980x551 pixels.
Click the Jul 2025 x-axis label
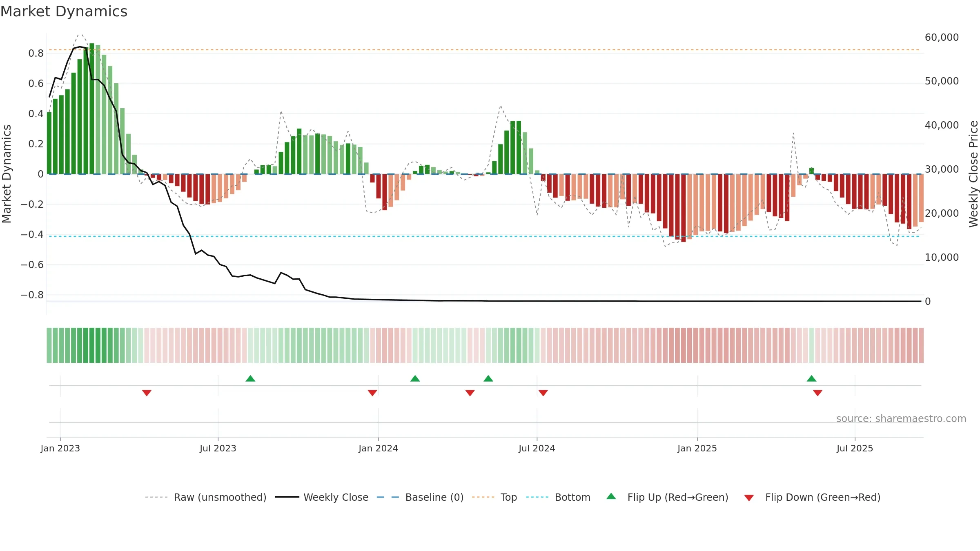pyautogui.click(x=855, y=448)
